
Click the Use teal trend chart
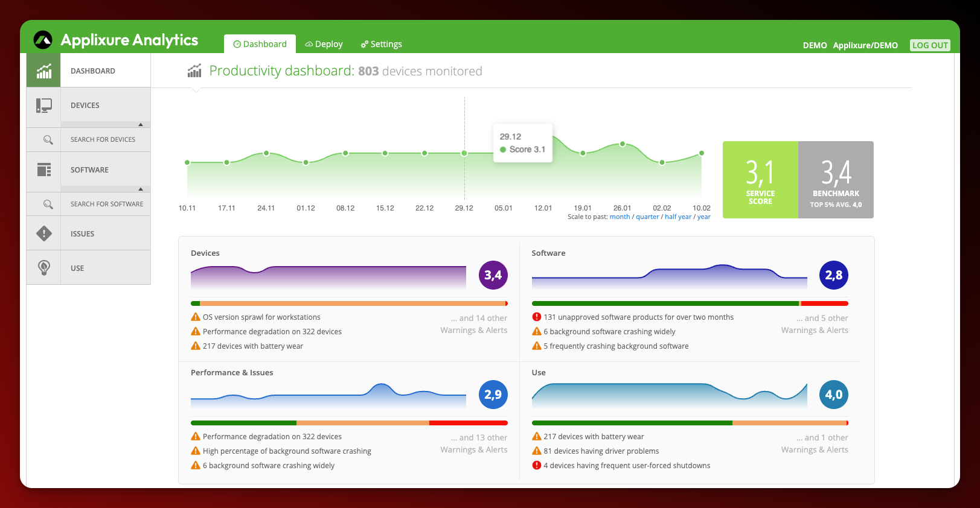(669, 396)
